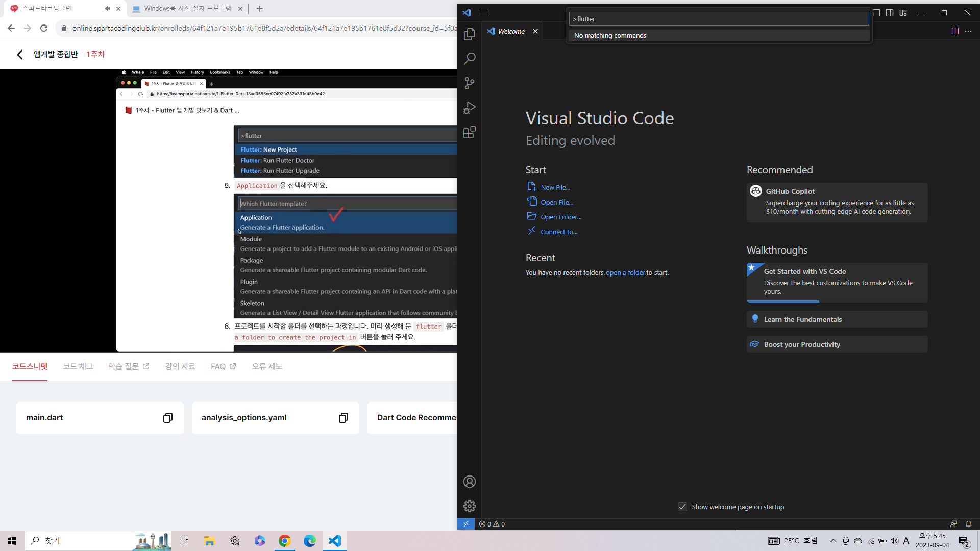
Task: Open editor More Actions ellipsis menu
Action: [968, 31]
